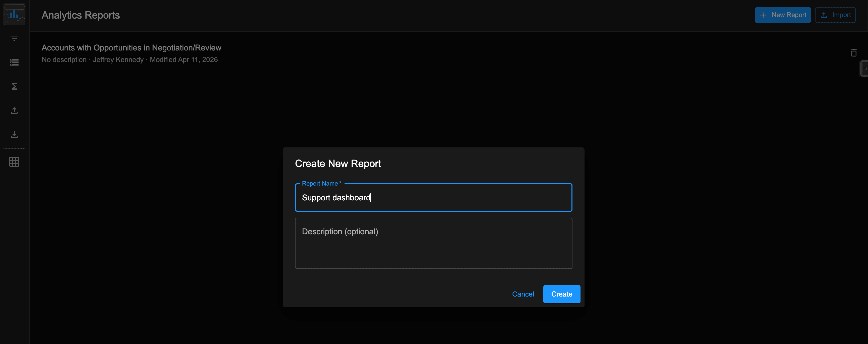Open the table grid icon in sidebar
868x344 pixels.
coord(14,161)
